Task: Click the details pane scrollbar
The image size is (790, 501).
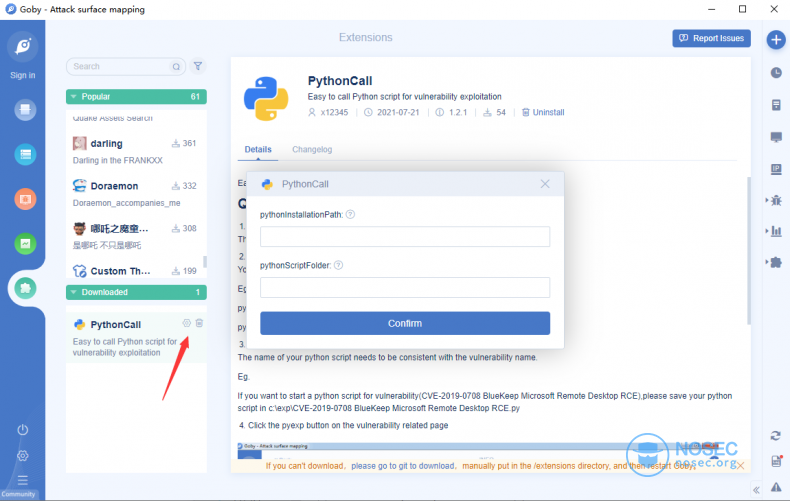Action: pos(749,250)
